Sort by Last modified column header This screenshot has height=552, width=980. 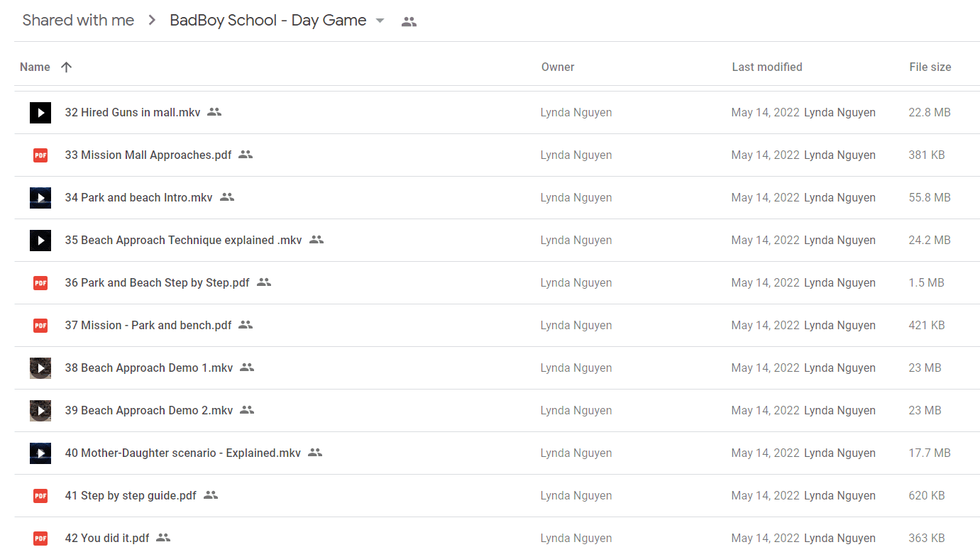click(767, 67)
